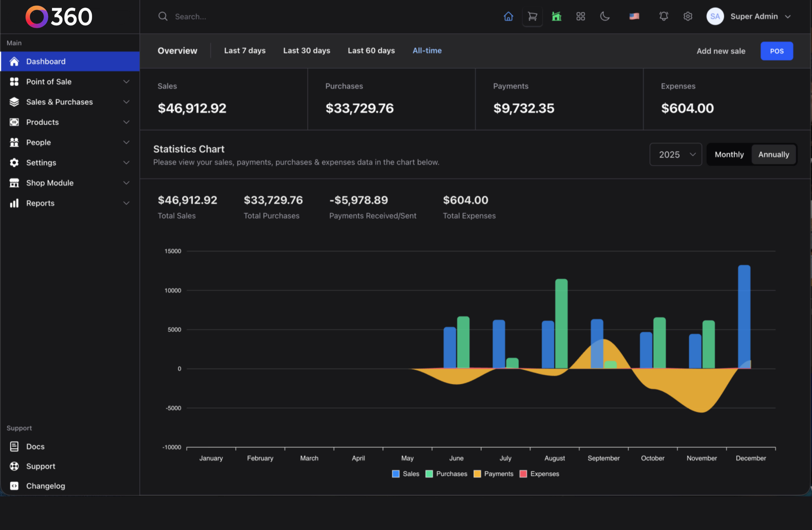Expand the Reports menu chevron

click(126, 203)
